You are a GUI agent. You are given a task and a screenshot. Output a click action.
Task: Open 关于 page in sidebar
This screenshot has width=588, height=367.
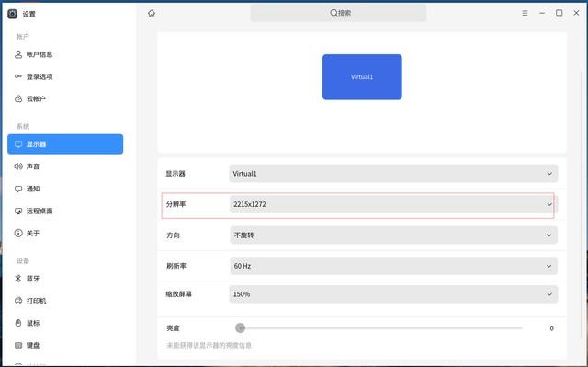65,234
